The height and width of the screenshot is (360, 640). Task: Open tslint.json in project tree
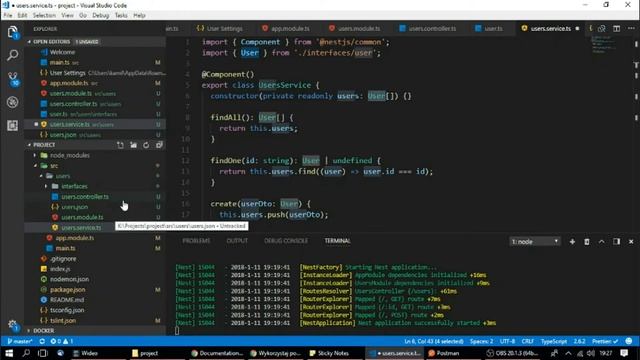click(63, 321)
